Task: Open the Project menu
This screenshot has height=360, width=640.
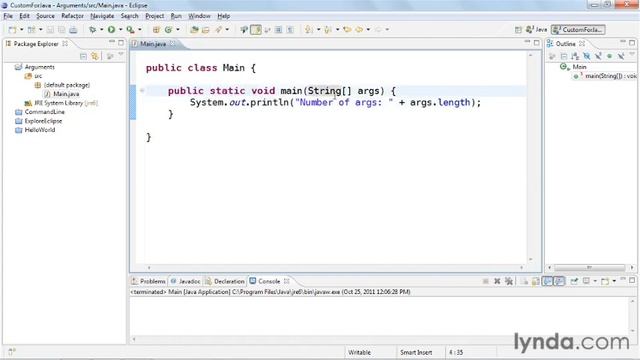Action: pos(155,16)
